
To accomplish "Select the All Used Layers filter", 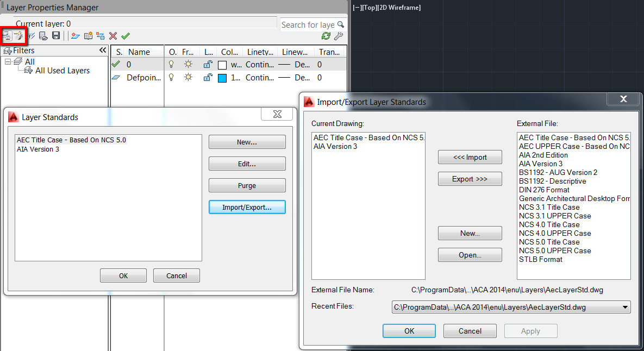I will click(62, 71).
